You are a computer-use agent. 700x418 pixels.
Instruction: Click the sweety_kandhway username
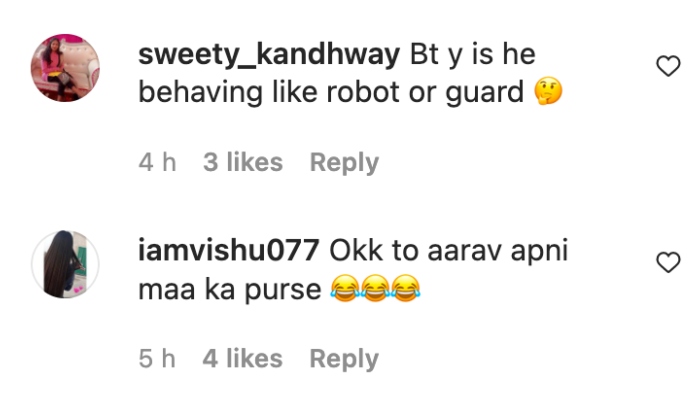pyautogui.click(x=269, y=54)
